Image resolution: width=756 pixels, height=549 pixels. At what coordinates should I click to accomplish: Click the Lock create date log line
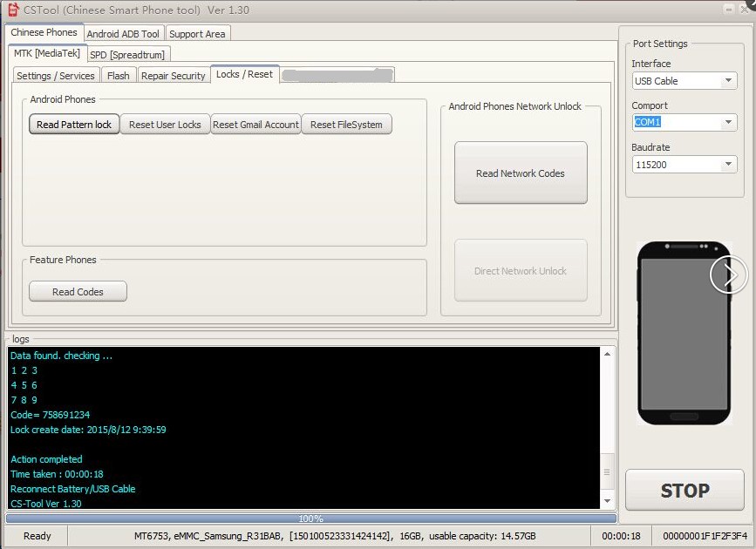point(88,430)
